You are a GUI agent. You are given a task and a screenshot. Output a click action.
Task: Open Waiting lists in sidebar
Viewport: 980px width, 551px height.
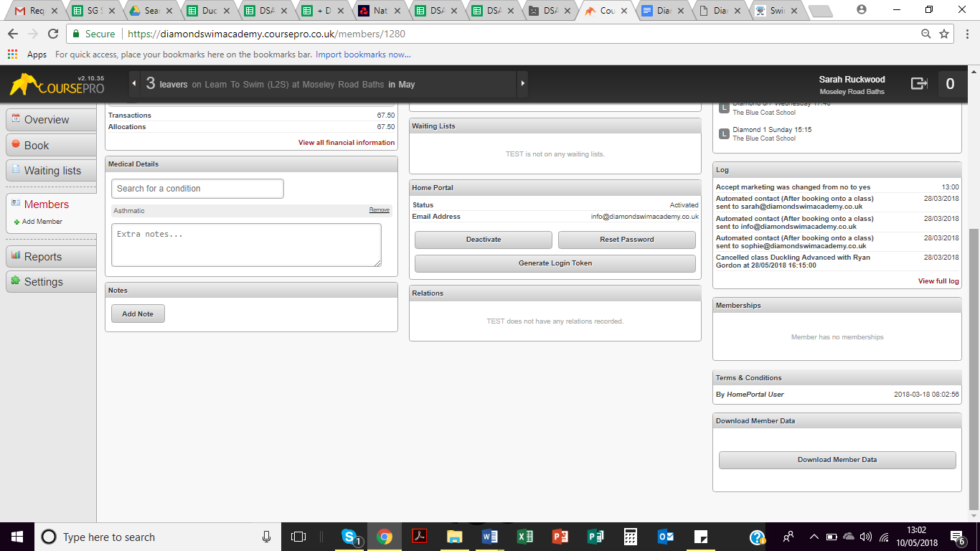click(51, 171)
